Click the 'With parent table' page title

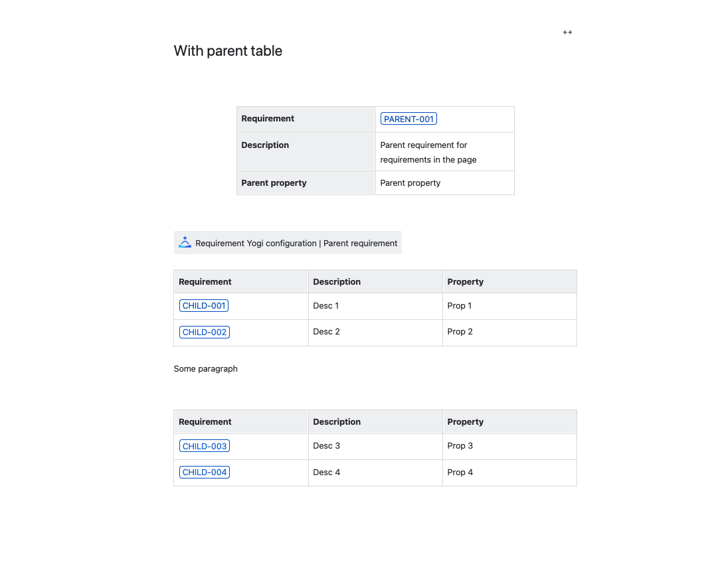tap(228, 51)
